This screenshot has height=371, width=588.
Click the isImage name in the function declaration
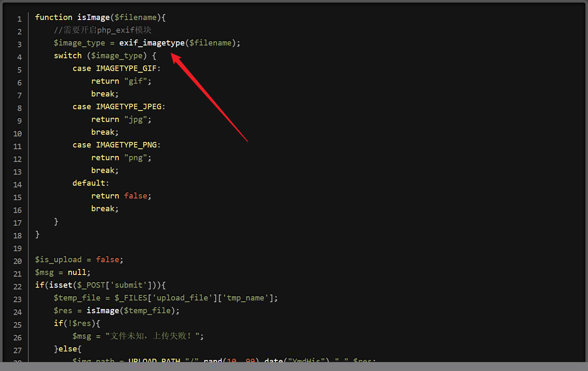pos(93,17)
